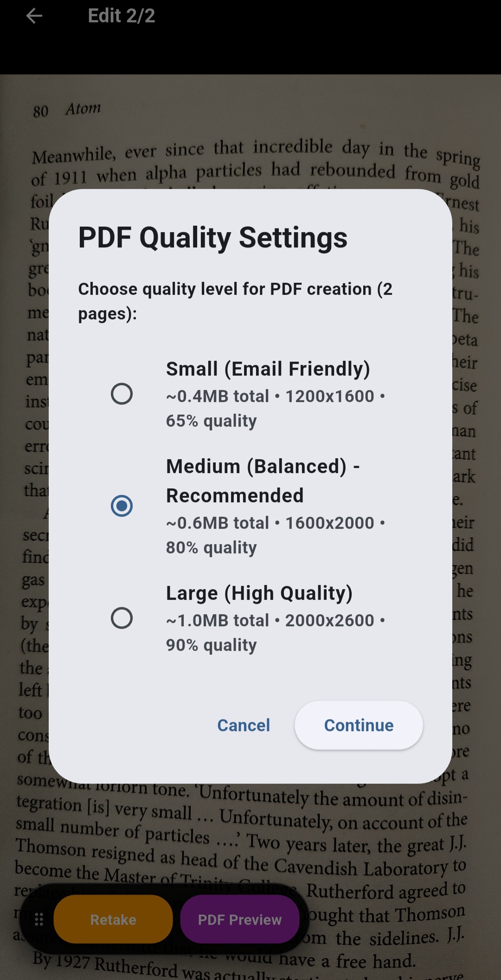Screen dimensions: 501x980
Task: Choose the Large (High Quality) label text
Action: (259, 593)
